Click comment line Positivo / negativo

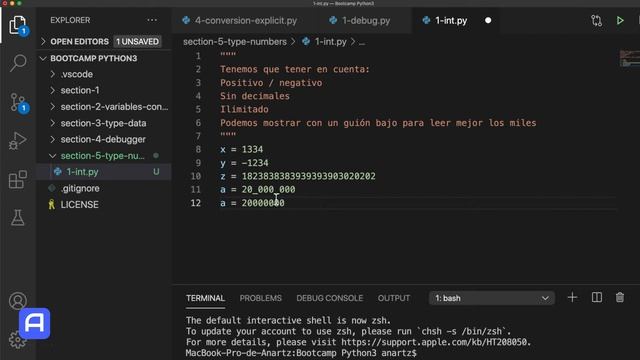(271, 82)
